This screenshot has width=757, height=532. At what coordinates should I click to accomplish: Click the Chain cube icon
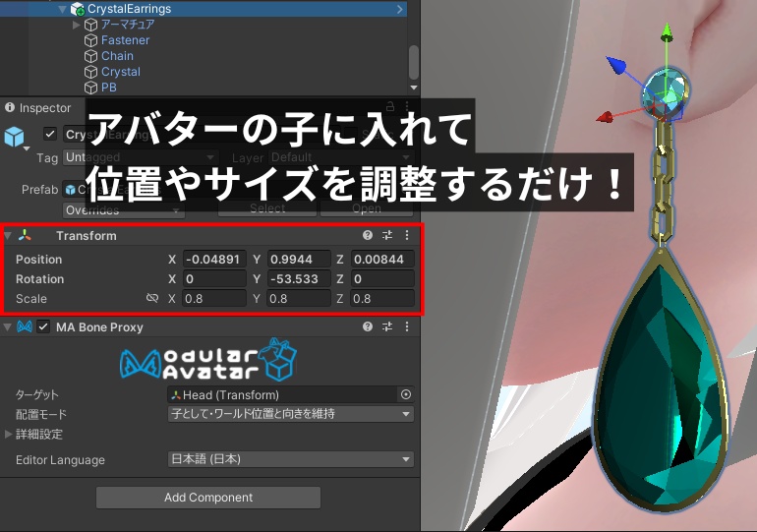[90, 56]
